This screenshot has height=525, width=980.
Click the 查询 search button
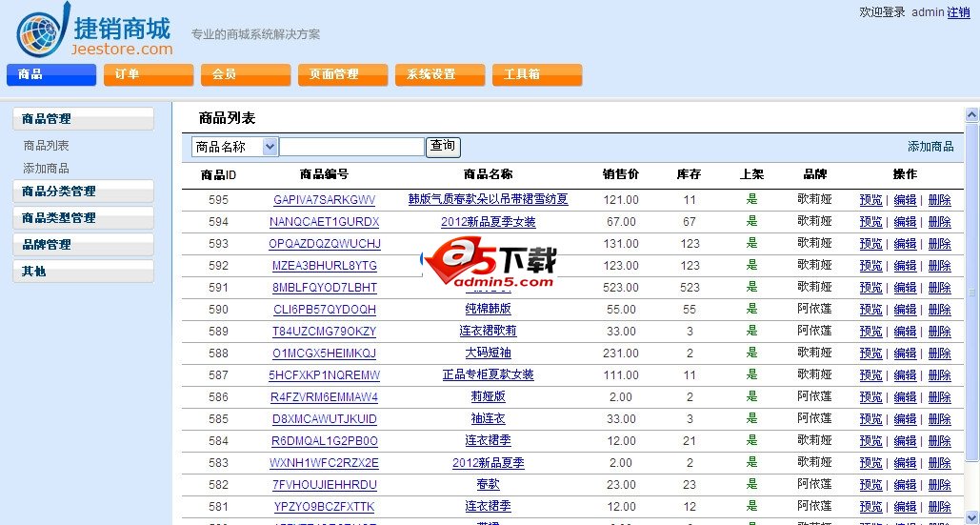[443, 147]
